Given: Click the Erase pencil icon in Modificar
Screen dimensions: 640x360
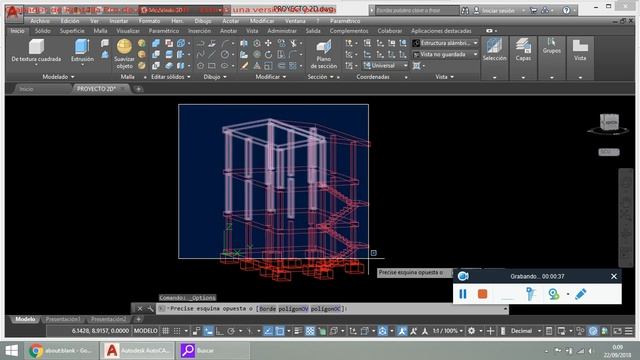Looking at the screenshot, I should [x=244, y=65].
